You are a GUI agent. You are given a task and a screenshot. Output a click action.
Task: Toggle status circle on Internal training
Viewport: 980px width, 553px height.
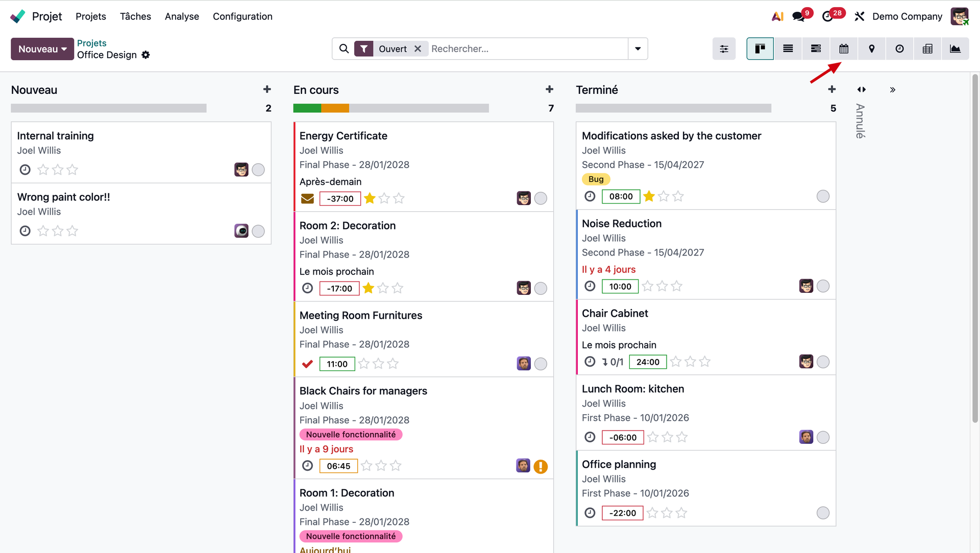[258, 170]
